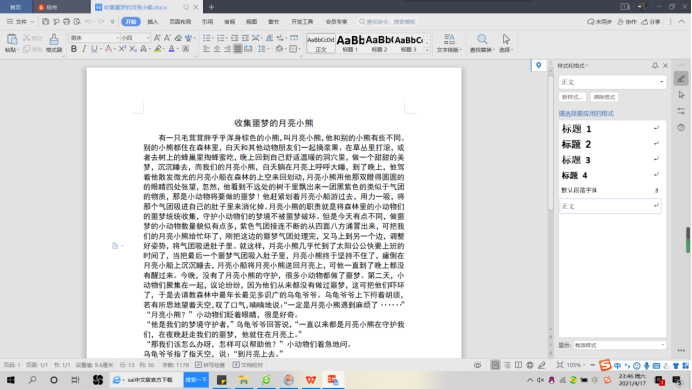Click the vertical scrollbar of the document
Screen dimensions: 692x389
tap(550, 143)
